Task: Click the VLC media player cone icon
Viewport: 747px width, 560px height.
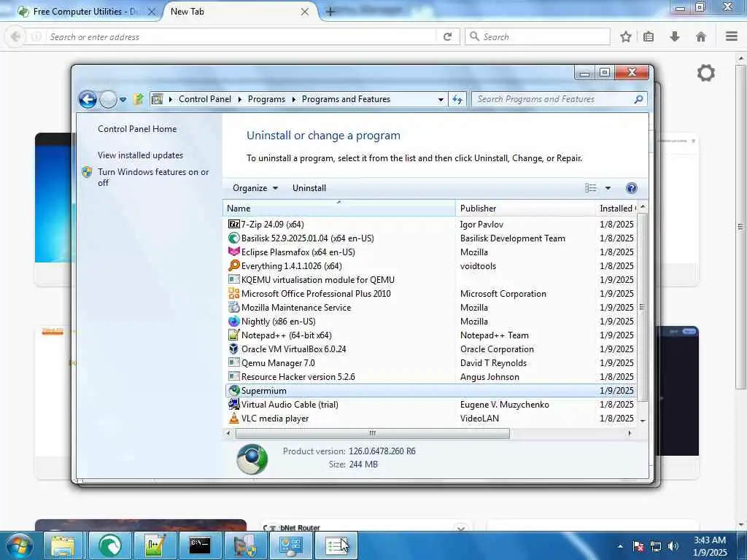Action: (x=233, y=418)
